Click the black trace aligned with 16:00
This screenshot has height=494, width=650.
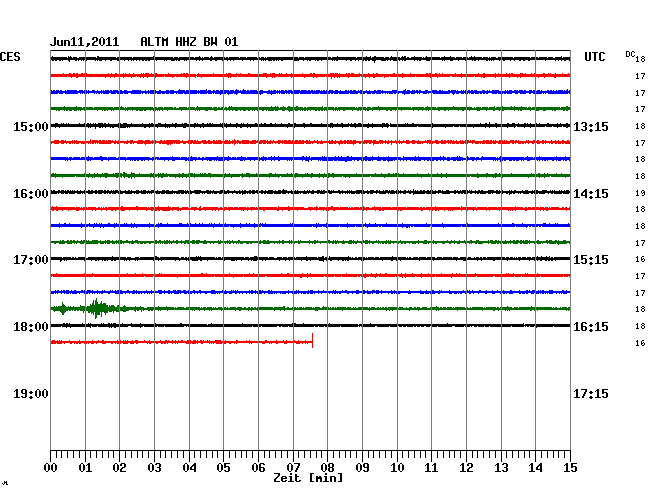tap(310, 192)
